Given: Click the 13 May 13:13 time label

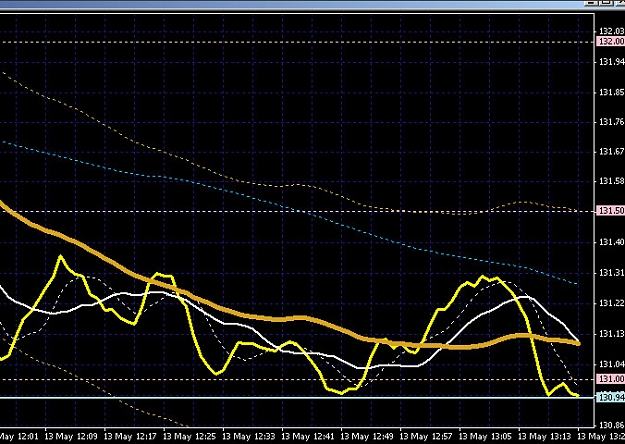Looking at the screenshot, I should (545, 436).
